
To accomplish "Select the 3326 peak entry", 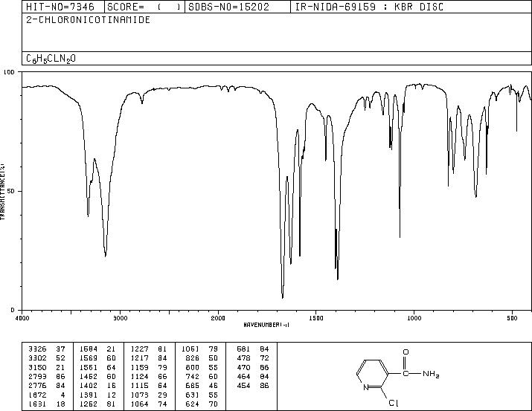I will (47, 349).
